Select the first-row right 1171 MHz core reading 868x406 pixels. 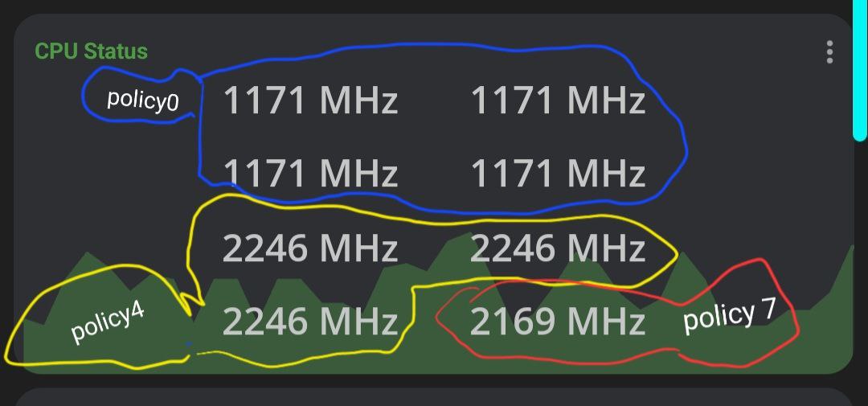click(558, 100)
